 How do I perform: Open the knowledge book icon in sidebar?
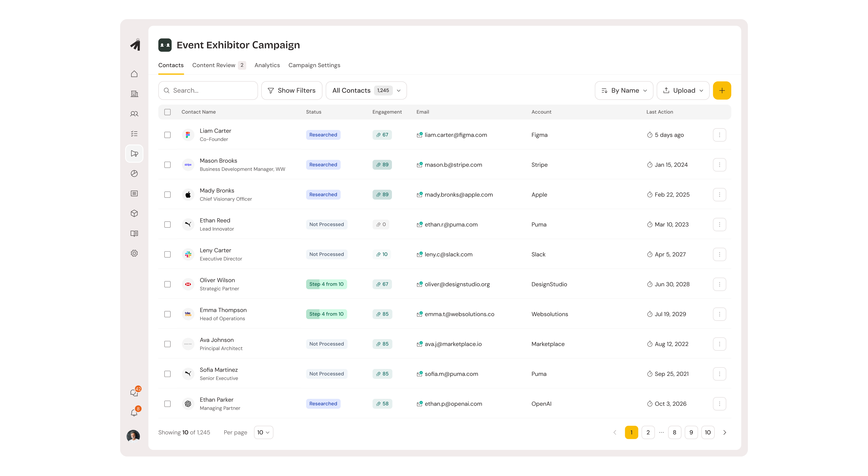coord(134,233)
